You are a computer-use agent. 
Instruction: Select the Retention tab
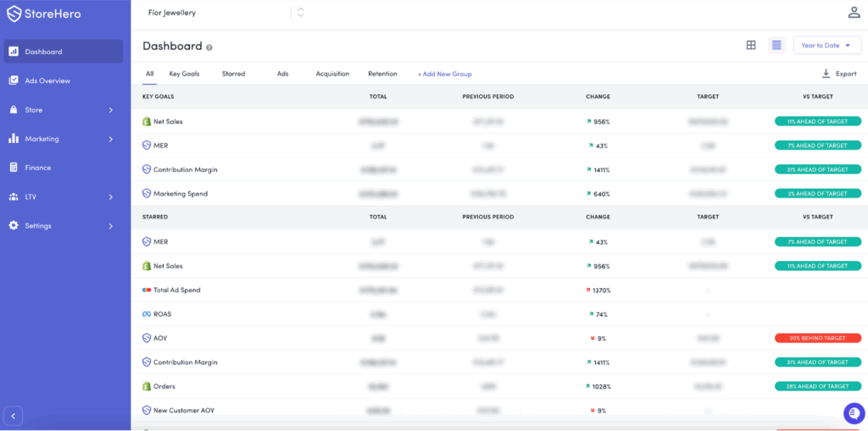coord(382,74)
